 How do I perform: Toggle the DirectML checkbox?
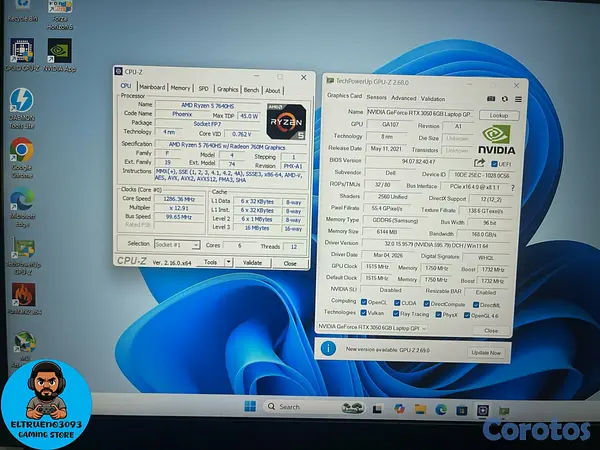[476, 305]
